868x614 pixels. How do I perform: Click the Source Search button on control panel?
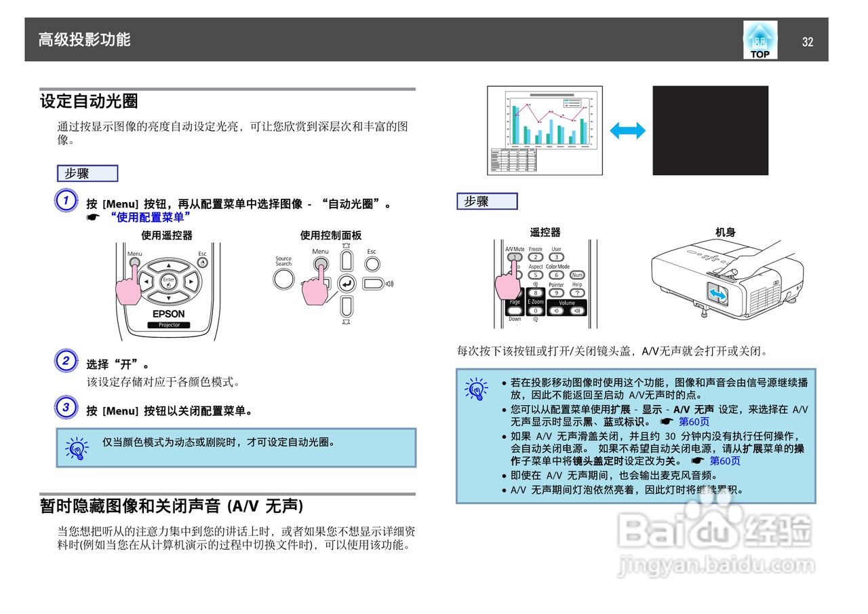point(283,279)
